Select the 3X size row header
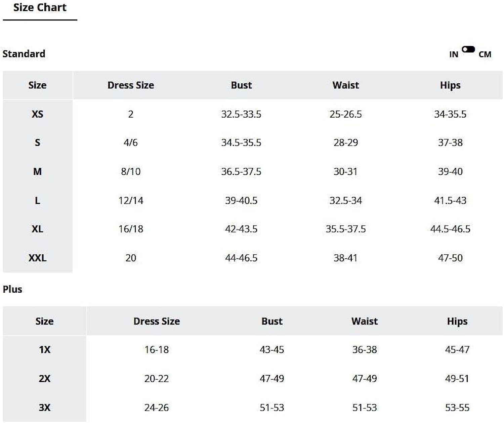The image size is (504, 423). [x=44, y=408]
